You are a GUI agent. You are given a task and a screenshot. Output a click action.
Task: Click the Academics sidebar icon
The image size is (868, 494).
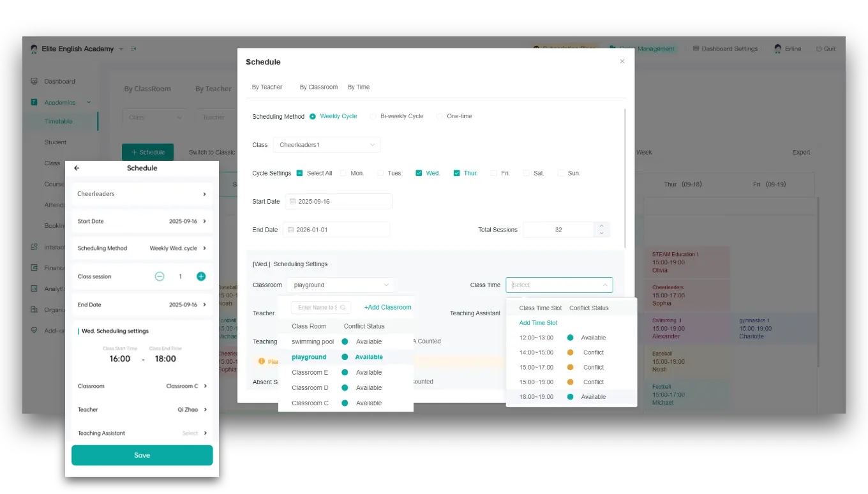point(34,101)
